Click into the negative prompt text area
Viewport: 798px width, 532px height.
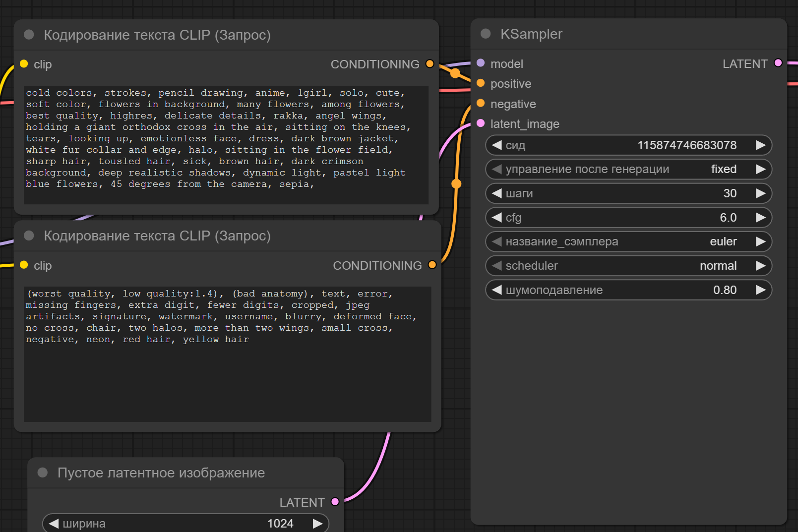(x=227, y=354)
